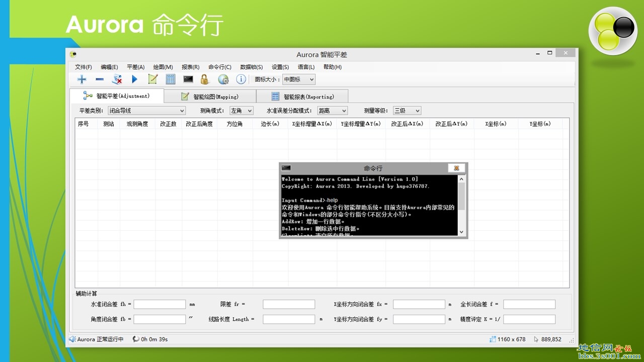Click the 角度闭合差 fb input field

(160, 319)
